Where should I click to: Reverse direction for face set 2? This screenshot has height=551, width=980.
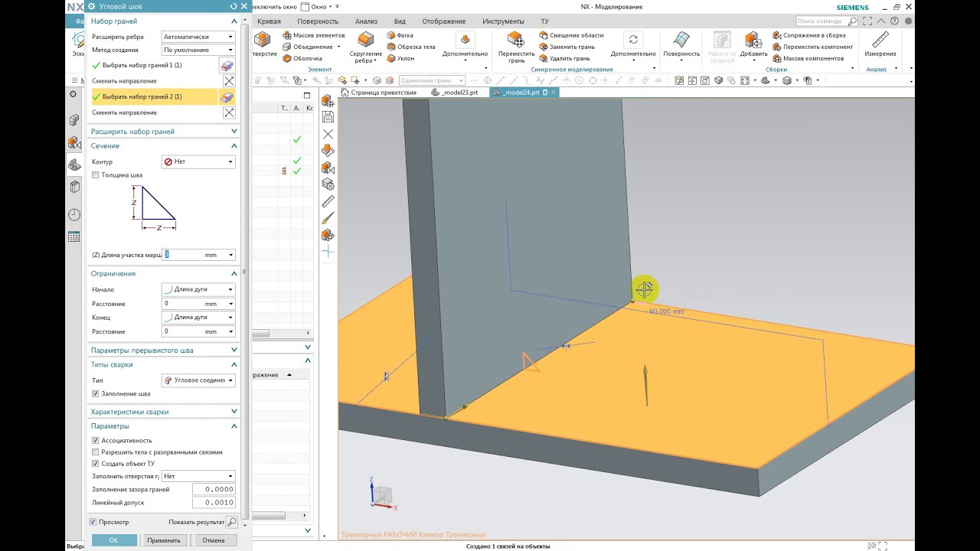(228, 112)
